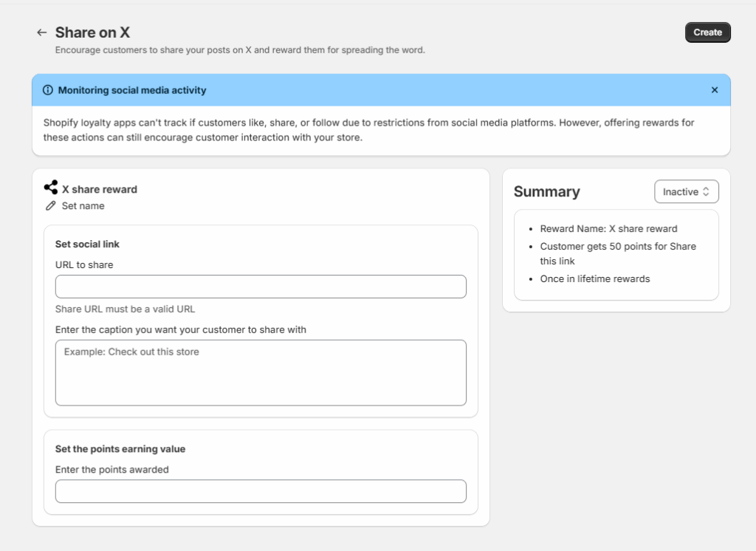This screenshot has width=756, height=551.
Task: Dismiss the Monitoring social media activity banner
Action: [715, 90]
